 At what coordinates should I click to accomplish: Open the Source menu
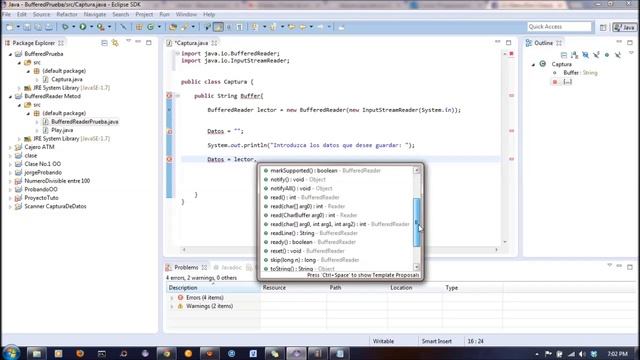(41, 14)
